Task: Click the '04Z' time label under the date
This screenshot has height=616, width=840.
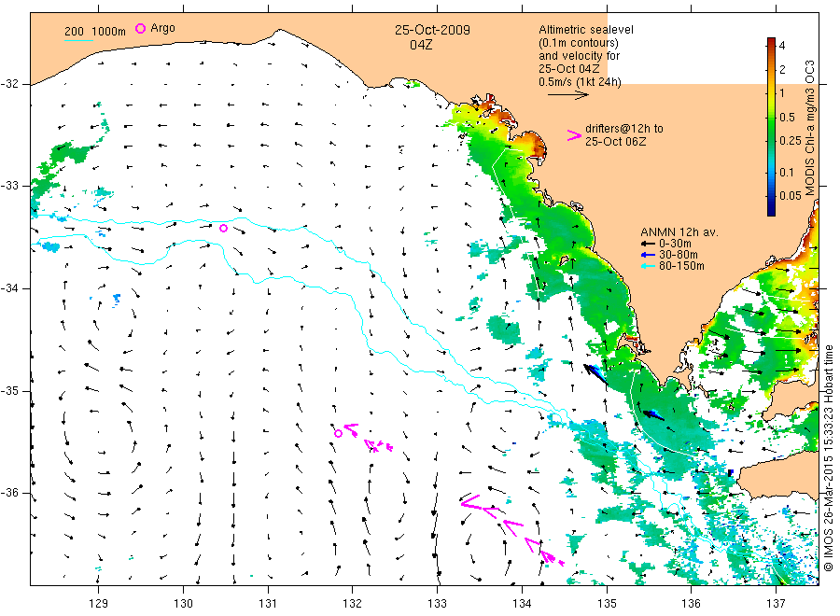Action: click(x=421, y=45)
